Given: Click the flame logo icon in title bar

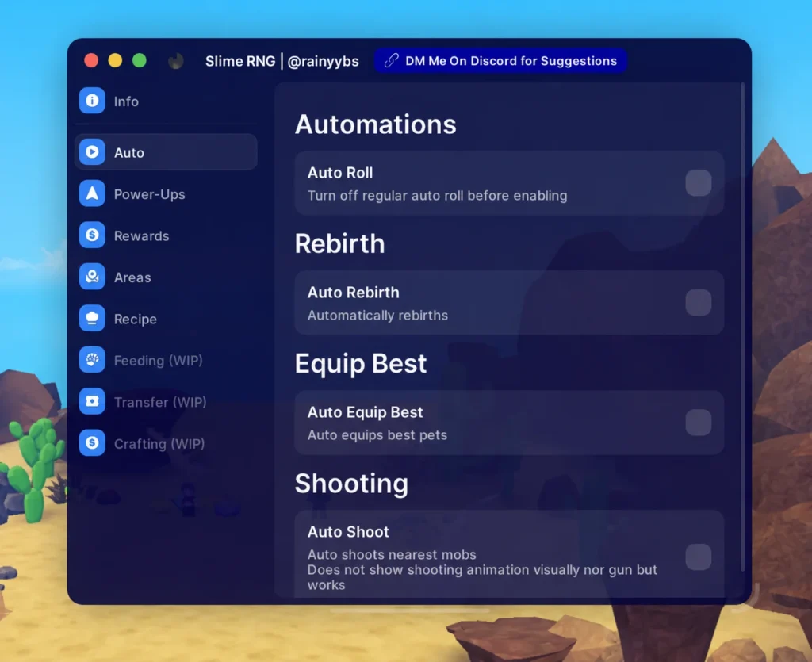Looking at the screenshot, I should coord(176,61).
